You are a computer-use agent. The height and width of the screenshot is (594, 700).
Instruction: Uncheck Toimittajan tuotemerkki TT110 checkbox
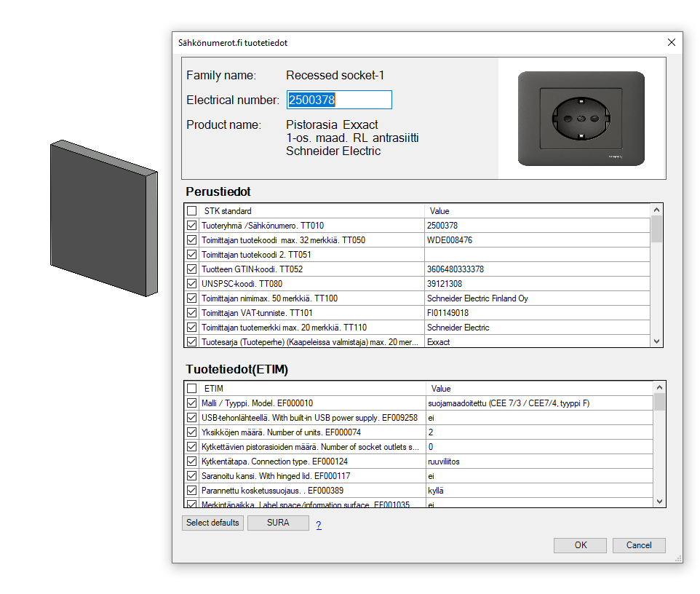click(x=192, y=327)
